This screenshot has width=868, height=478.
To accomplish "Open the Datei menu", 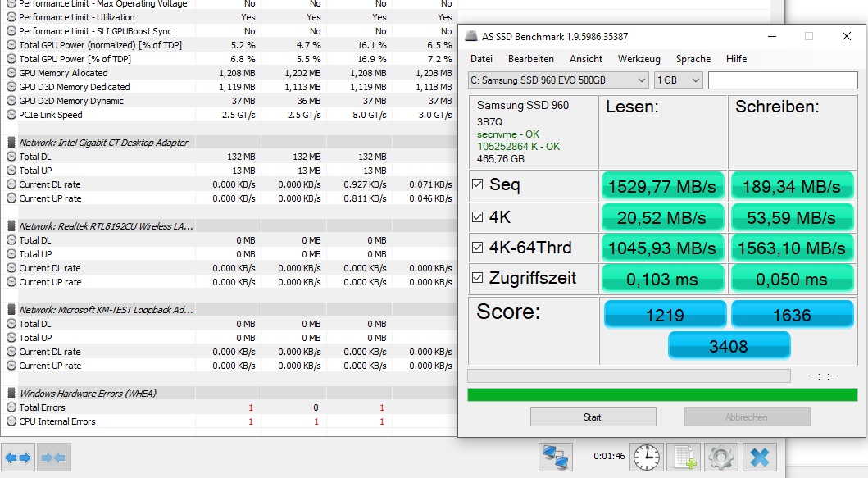I will click(x=482, y=59).
